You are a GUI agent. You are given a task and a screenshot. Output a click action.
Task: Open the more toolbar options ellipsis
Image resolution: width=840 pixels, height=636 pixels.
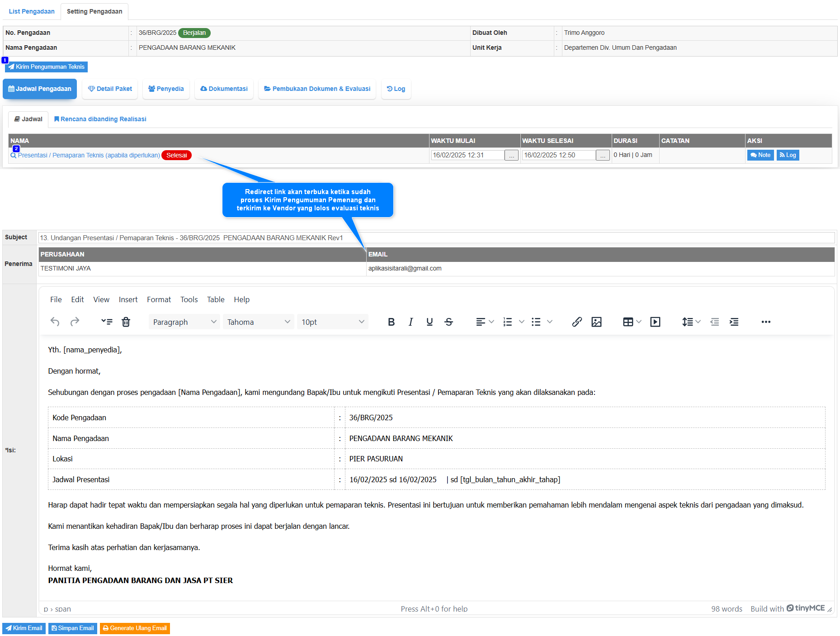765,322
